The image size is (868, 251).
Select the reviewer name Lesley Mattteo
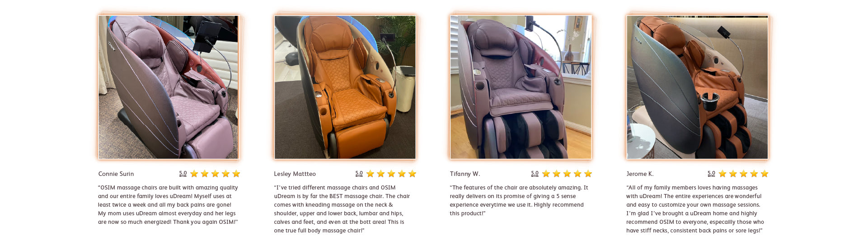295,174
